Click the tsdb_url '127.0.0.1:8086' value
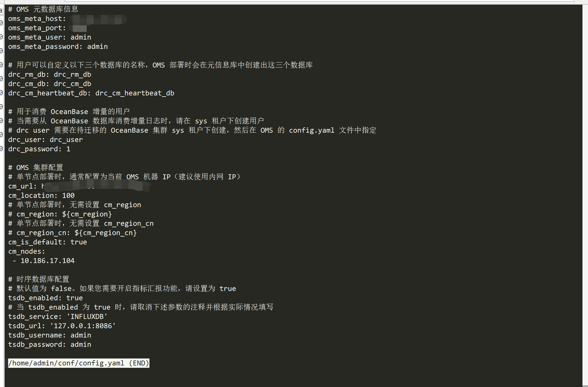Screen dimensions: 588x387 coord(83,326)
